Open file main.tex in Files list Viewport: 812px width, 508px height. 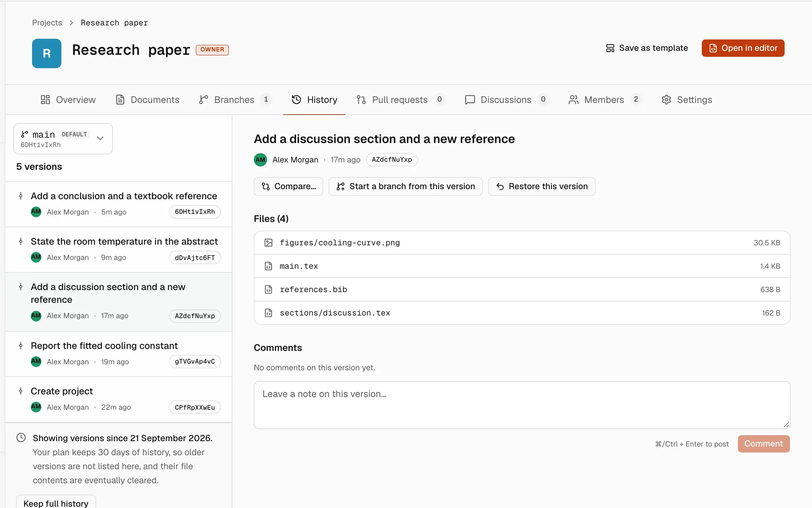[522, 266]
